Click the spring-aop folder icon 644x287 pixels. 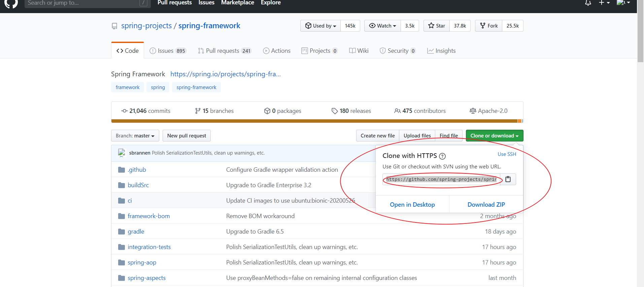122,262
